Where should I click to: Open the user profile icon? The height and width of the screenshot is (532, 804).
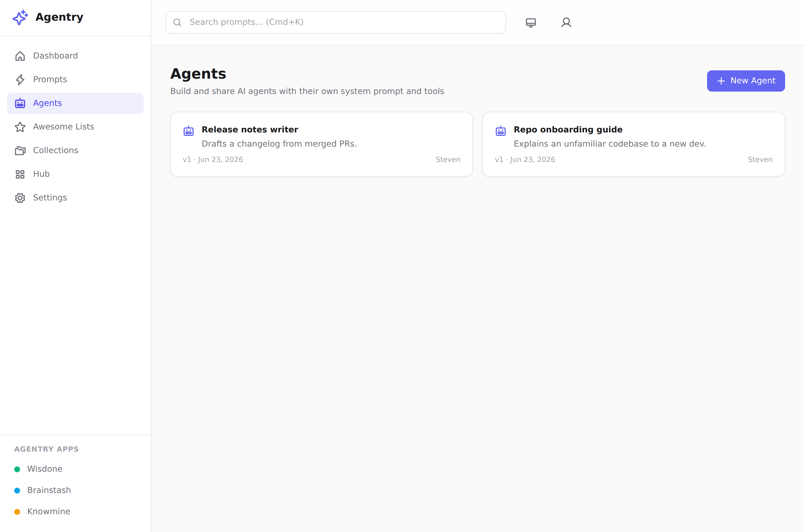[566, 22]
